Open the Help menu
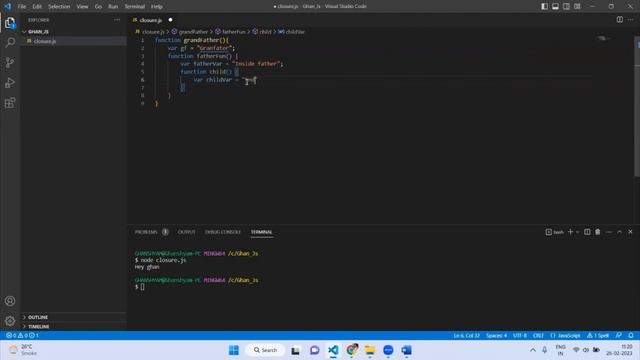640x360 pixels. click(157, 7)
